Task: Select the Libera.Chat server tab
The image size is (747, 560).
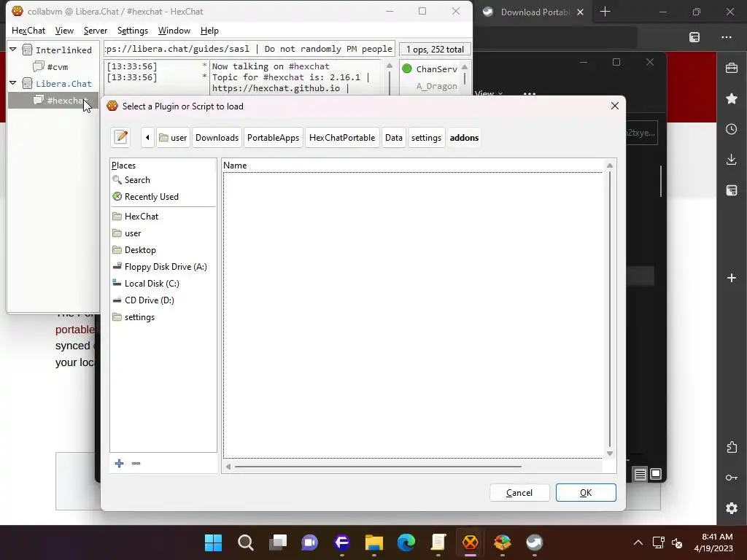Action: click(63, 83)
